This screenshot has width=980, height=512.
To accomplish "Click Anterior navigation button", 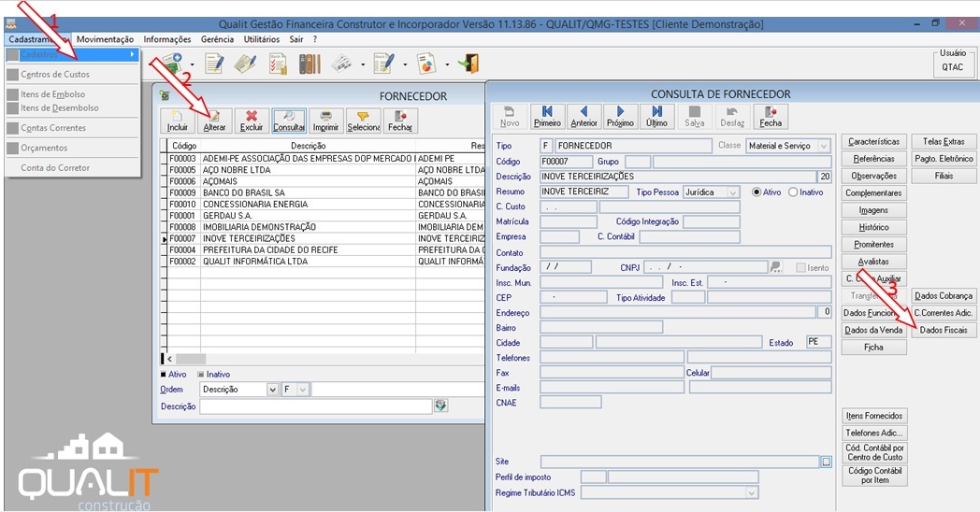I will [584, 117].
